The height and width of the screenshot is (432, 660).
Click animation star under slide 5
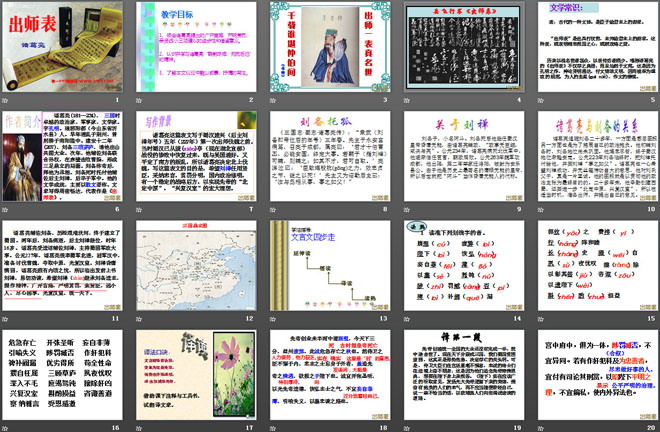click(540, 100)
